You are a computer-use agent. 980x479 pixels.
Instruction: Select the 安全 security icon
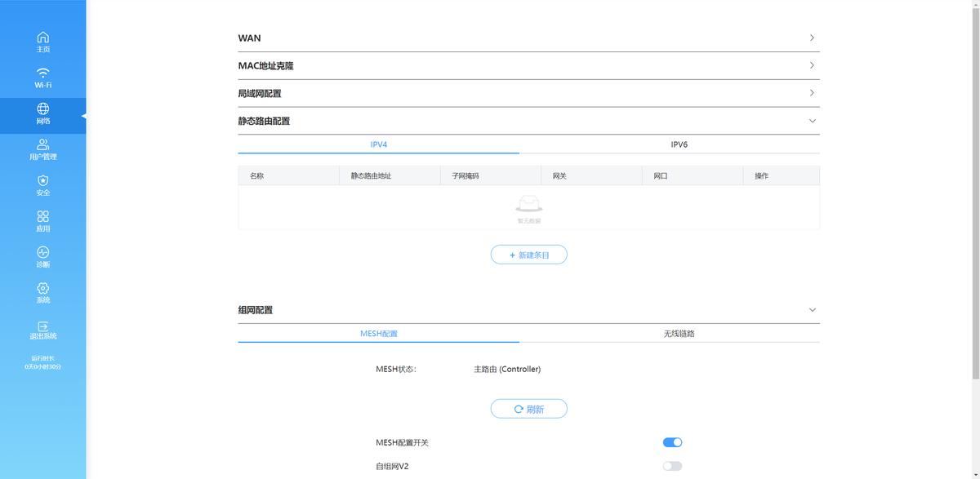[x=42, y=184]
